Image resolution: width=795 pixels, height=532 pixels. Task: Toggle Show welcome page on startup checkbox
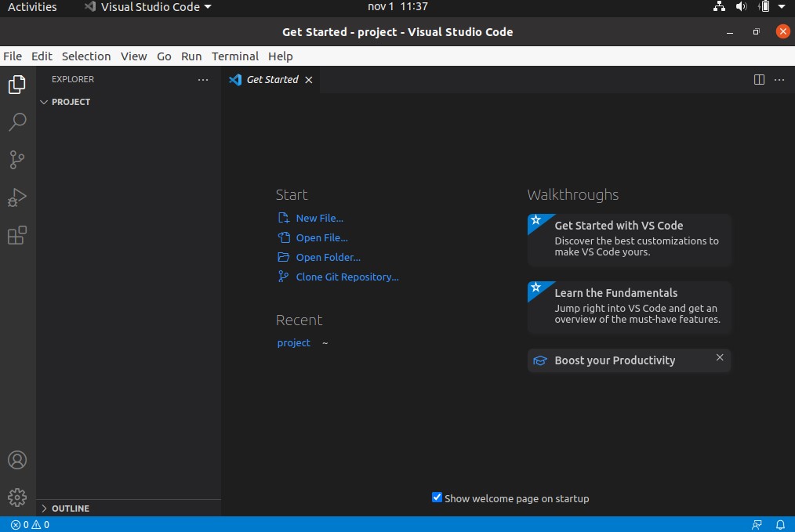tap(437, 498)
